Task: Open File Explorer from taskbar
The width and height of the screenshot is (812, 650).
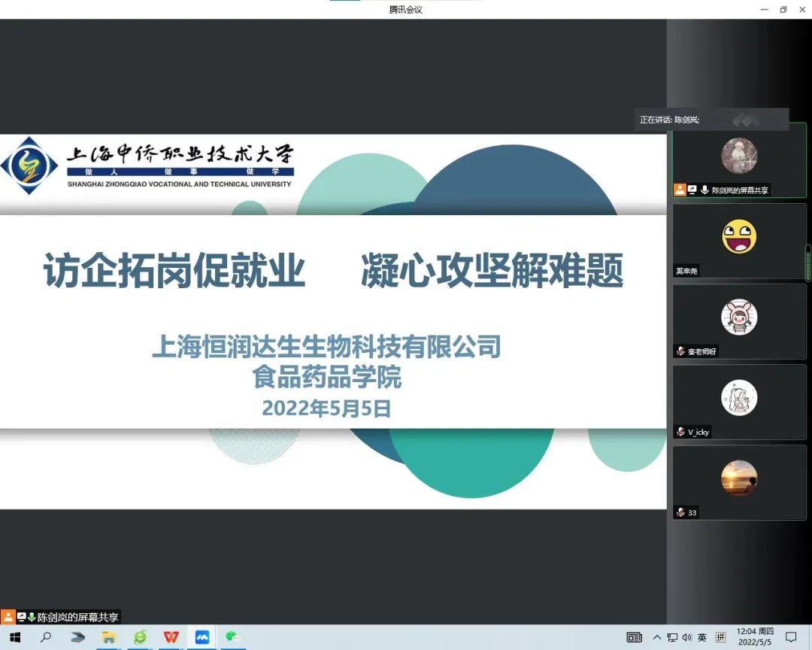Action: 109,637
